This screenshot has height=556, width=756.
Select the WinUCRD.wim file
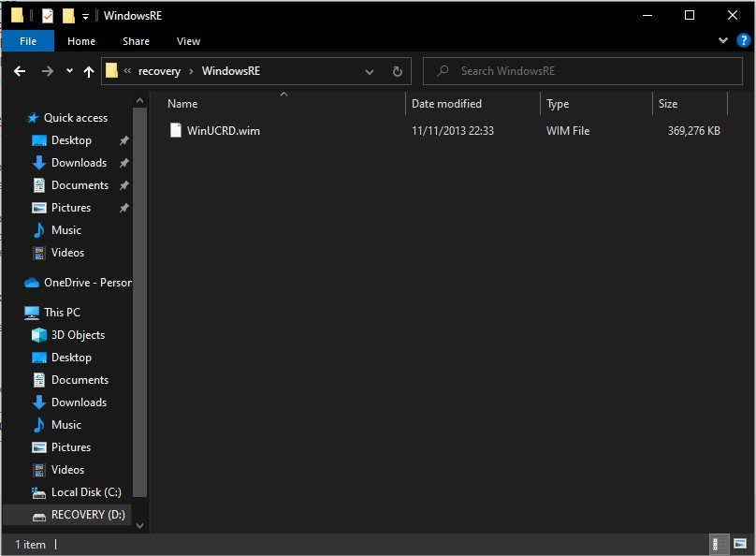point(224,131)
